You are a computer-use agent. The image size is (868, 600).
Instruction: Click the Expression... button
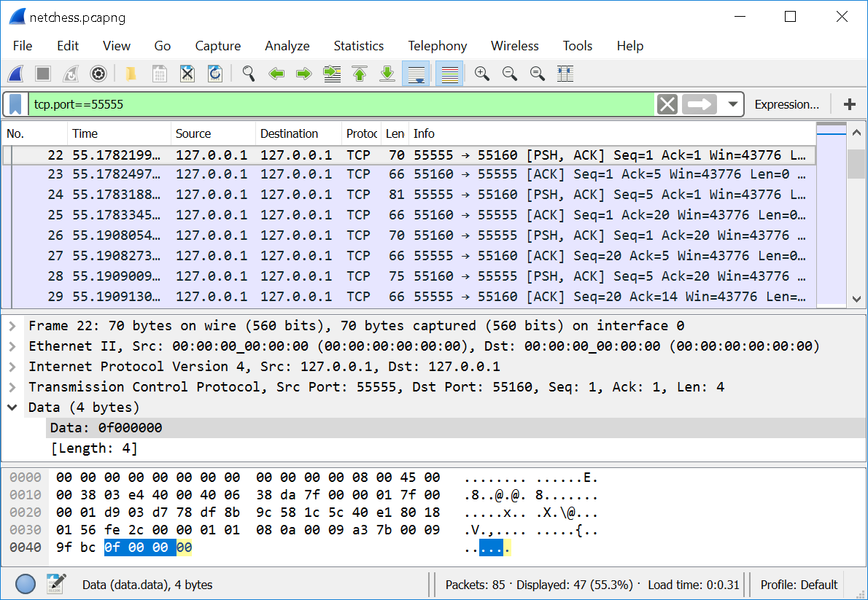[786, 104]
